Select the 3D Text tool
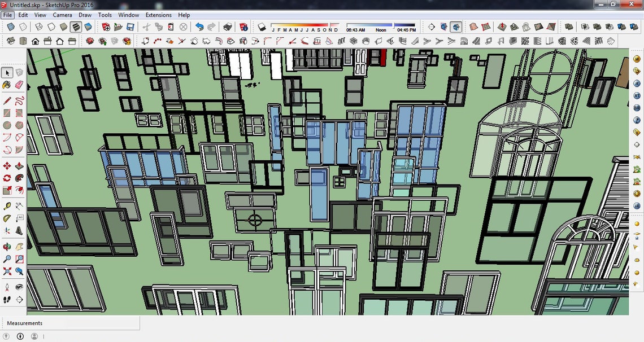The image size is (644, 342). coord(20,217)
